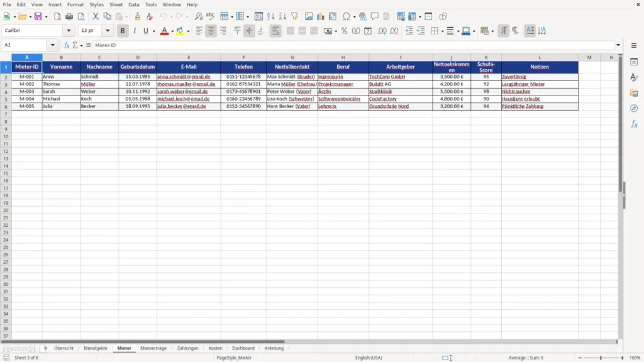Open the Sheet menu

(x=116, y=4)
